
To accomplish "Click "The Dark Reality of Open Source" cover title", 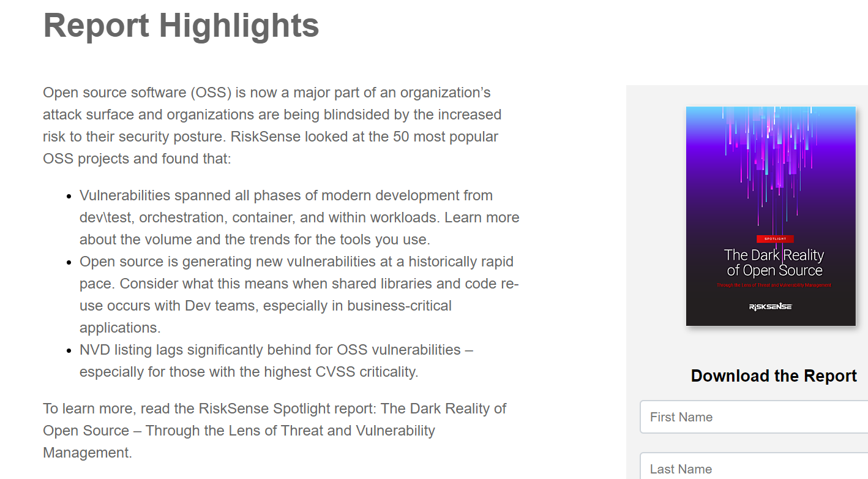I will coord(774,263).
